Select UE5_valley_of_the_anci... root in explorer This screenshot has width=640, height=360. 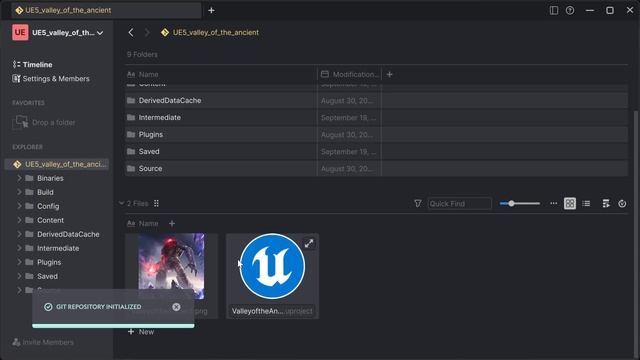click(57, 164)
